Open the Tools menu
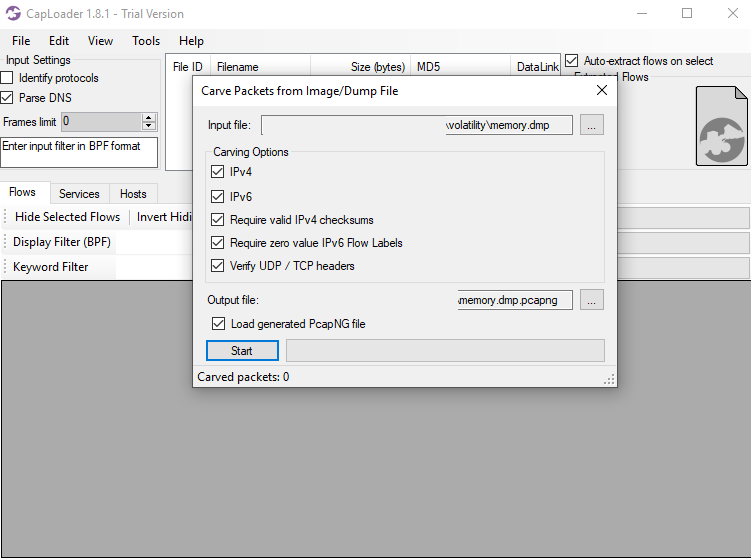The image size is (751, 559). coord(146,41)
